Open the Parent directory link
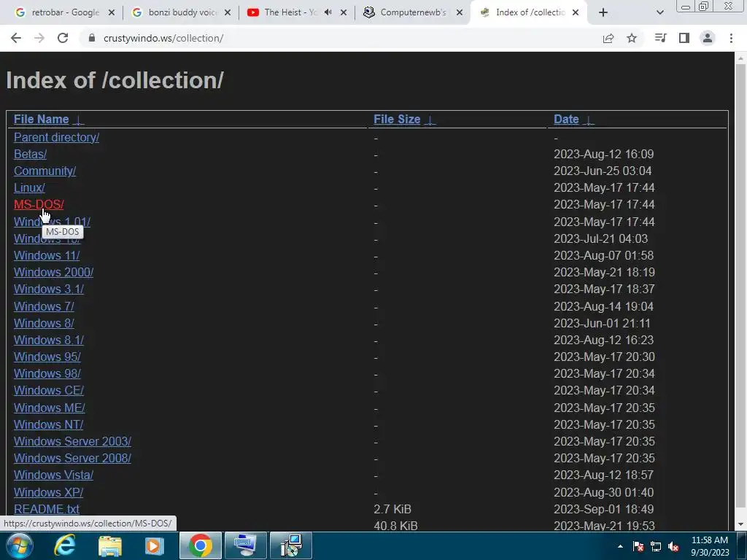747x560 pixels. pyautogui.click(x=56, y=137)
